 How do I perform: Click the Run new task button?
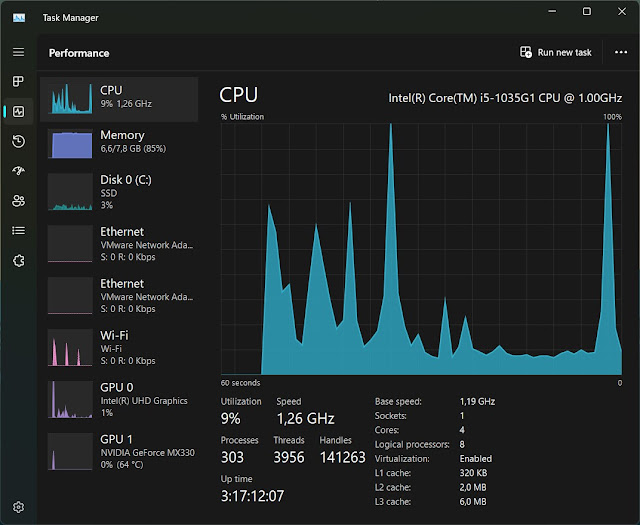pyautogui.click(x=556, y=52)
